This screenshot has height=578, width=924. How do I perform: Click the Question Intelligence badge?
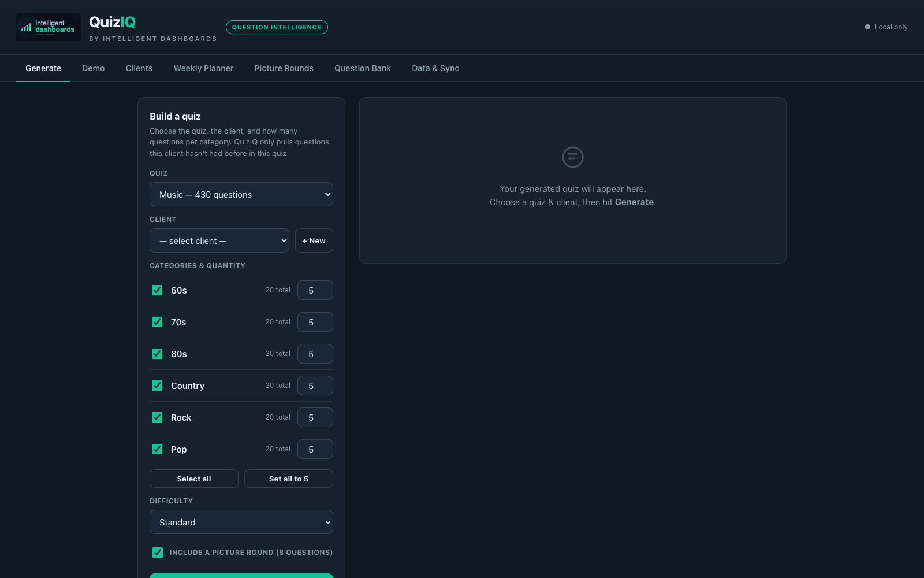coord(277,27)
